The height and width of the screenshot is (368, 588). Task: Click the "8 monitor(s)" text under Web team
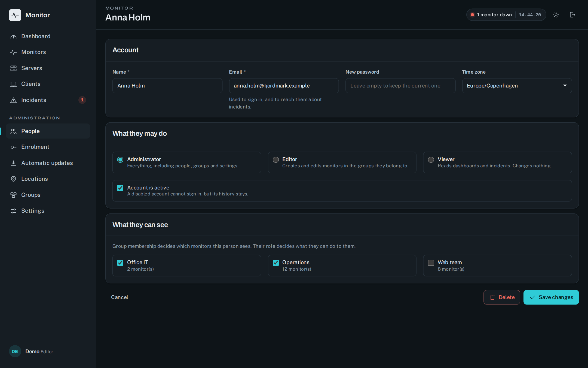click(x=451, y=269)
